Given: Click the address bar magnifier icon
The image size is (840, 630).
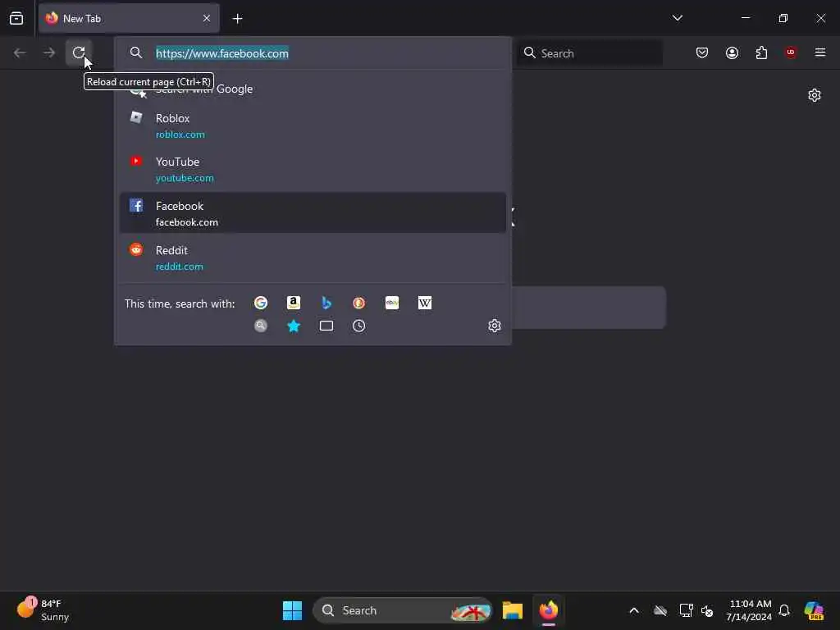Looking at the screenshot, I should pos(136,52).
